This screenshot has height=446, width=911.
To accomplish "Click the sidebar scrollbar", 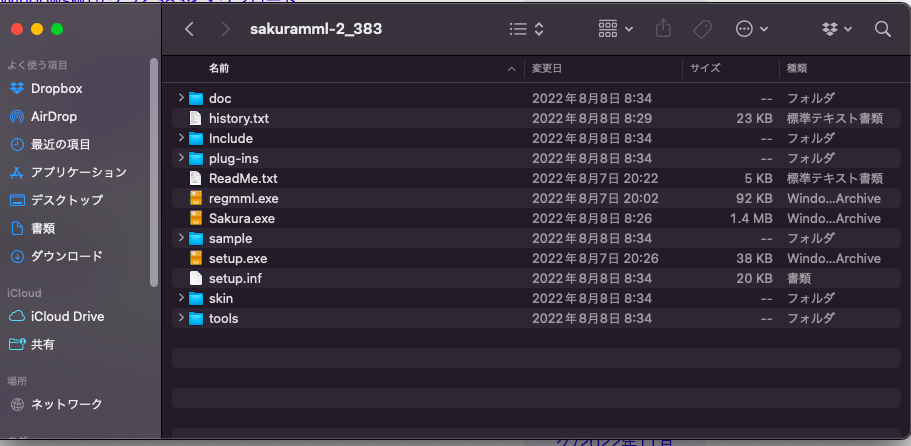I will click(154, 172).
